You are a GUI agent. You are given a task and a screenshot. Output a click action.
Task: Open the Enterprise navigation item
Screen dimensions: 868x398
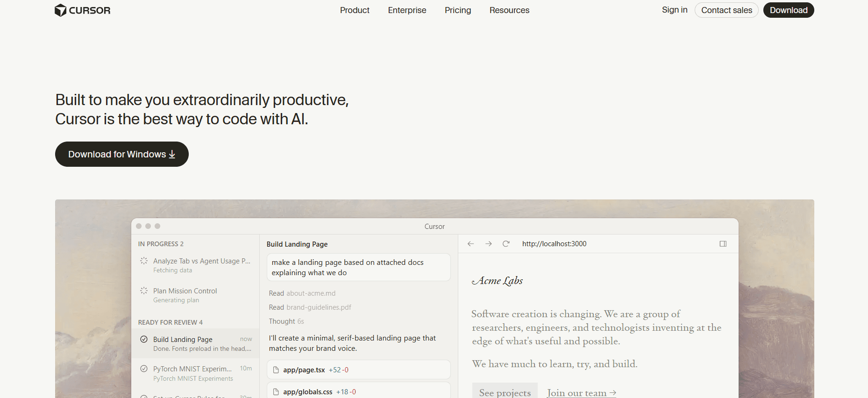pos(407,10)
